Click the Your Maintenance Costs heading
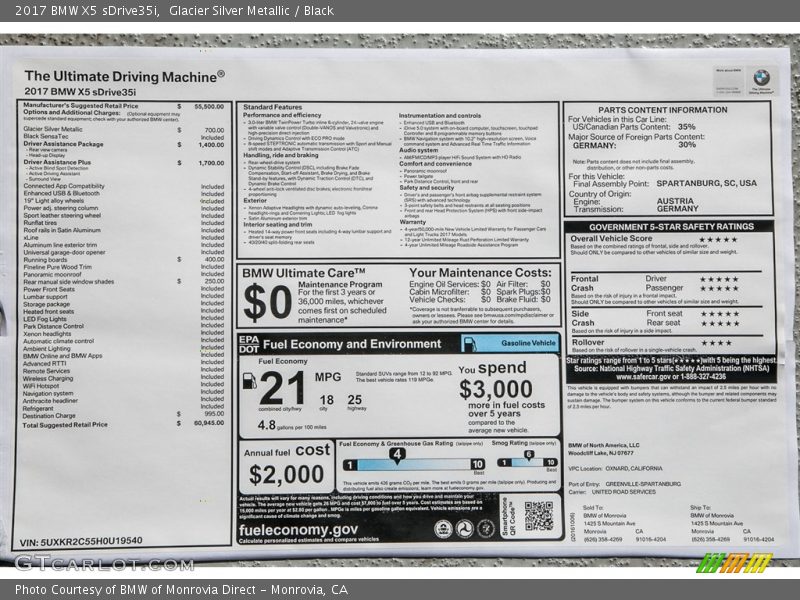The height and width of the screenshot is (600, 800). [x=480, y=273]
